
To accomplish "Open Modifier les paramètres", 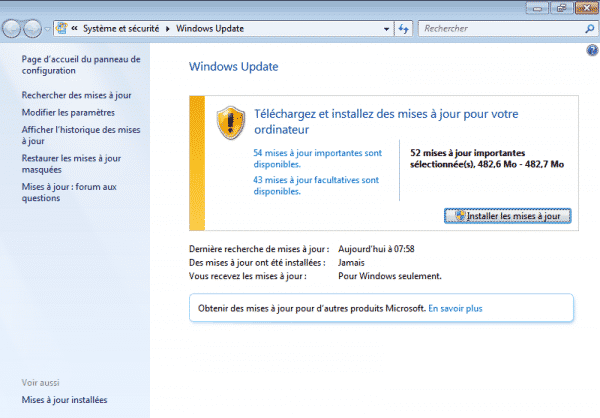I will (x=68, y=113).
